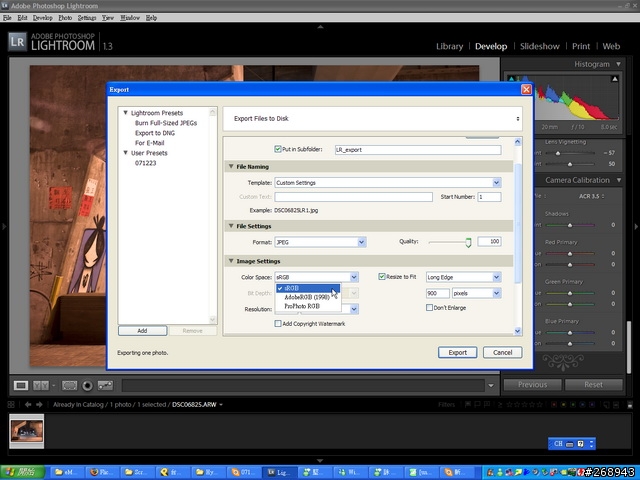
Task: Close the Export dialog
Action: (527, 89)
